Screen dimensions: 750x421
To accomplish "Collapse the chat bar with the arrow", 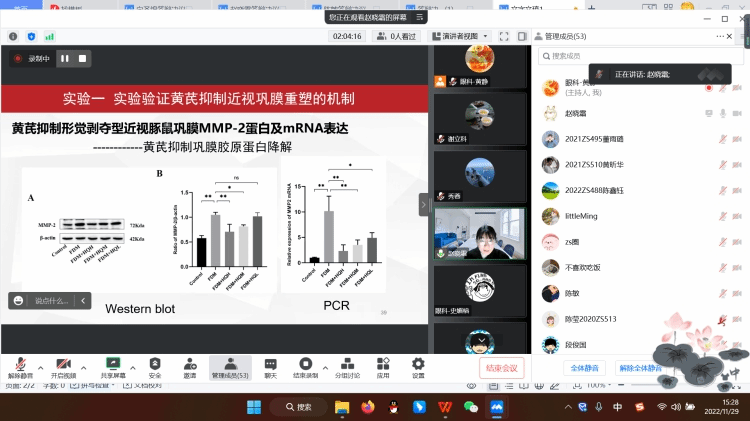I will (83, 300).
